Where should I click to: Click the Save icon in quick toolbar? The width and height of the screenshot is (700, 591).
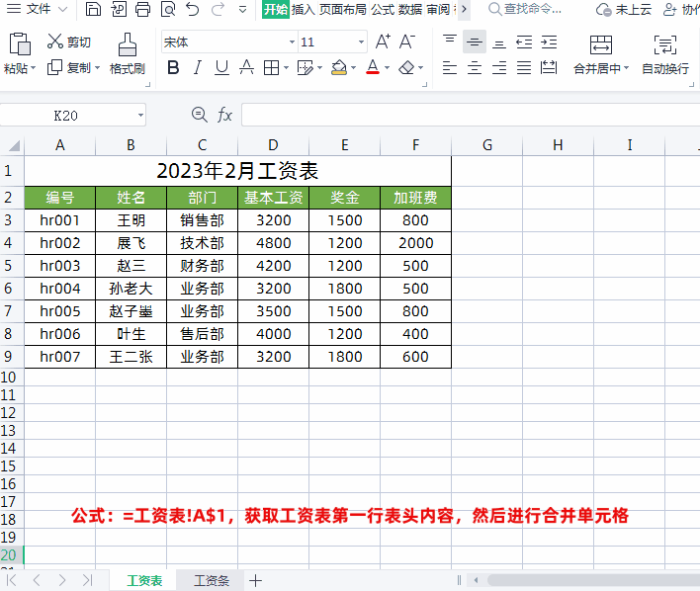coord(93,9)
